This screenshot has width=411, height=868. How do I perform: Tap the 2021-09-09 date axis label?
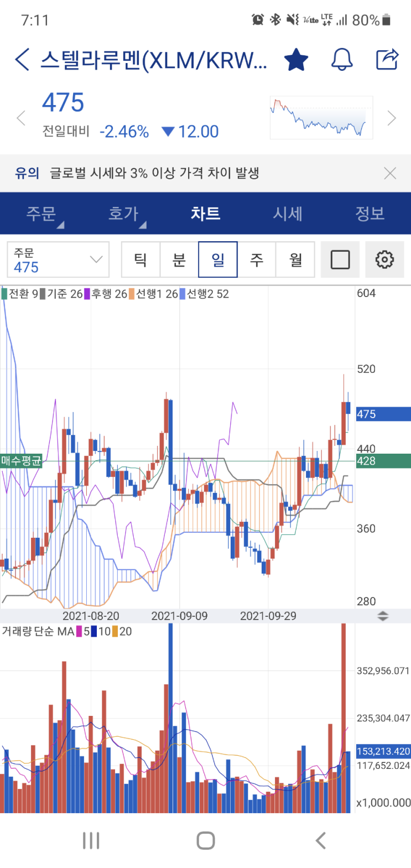pyautogui.click(x=179, y=616)
